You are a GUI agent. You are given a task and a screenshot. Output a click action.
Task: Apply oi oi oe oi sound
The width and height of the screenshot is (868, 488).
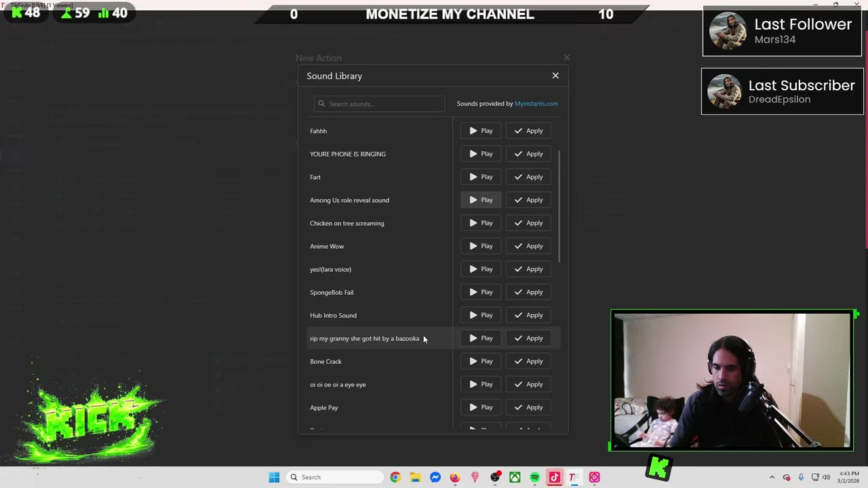pos(528,384)
